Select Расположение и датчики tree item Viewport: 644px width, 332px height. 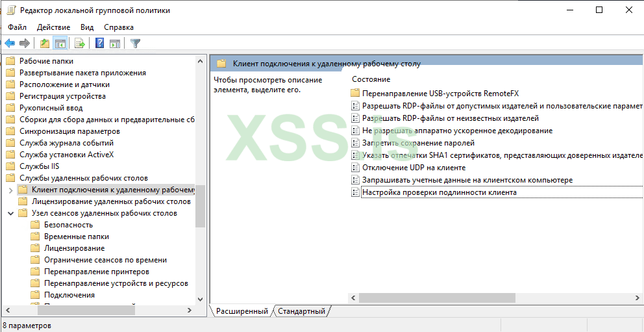click(64, 84)
